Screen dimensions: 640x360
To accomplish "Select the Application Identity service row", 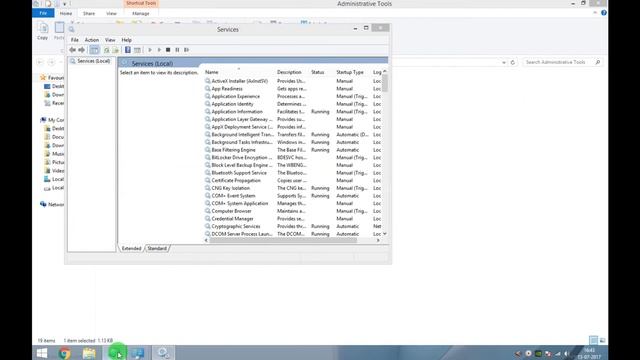I will point(293,104).
